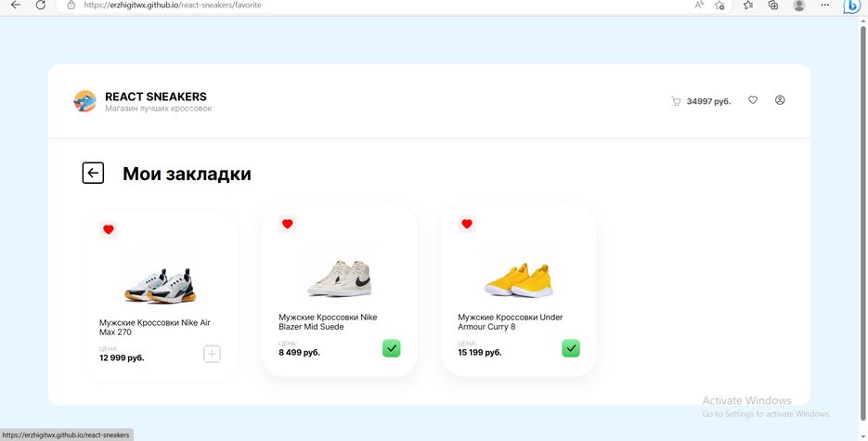Click the 15 199 руб. price
868x441 pixels.
pyautogui.click(x=480, y=353)
